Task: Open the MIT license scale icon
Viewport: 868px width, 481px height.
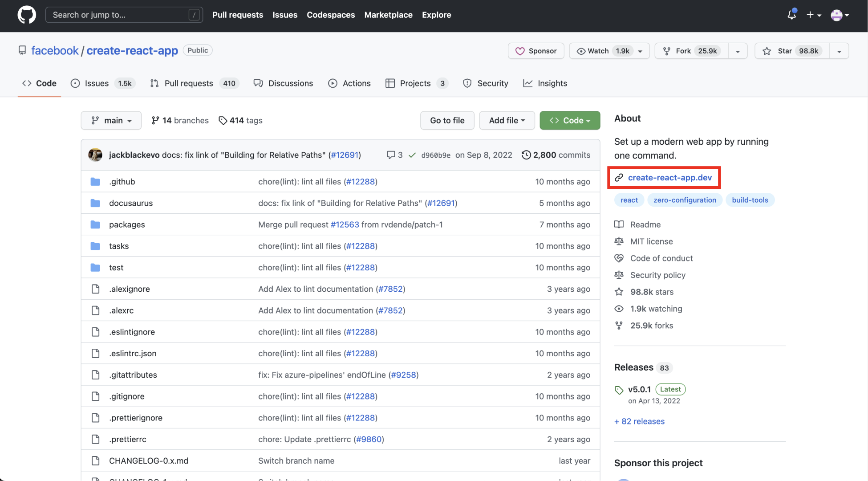Action: (619, 241)
